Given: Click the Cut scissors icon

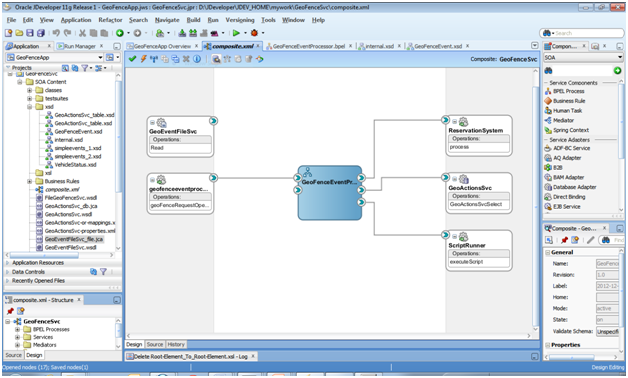Looking at the screenshot, I should click(x=83, y=33).
